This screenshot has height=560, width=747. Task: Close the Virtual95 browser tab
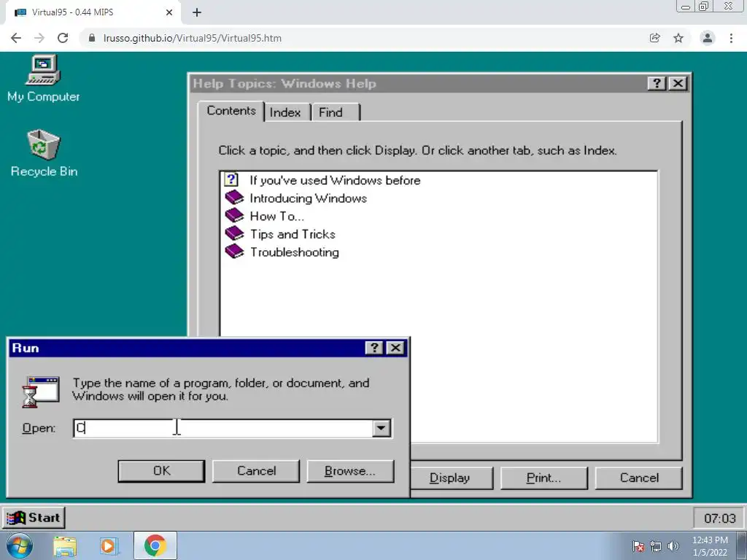169,12
